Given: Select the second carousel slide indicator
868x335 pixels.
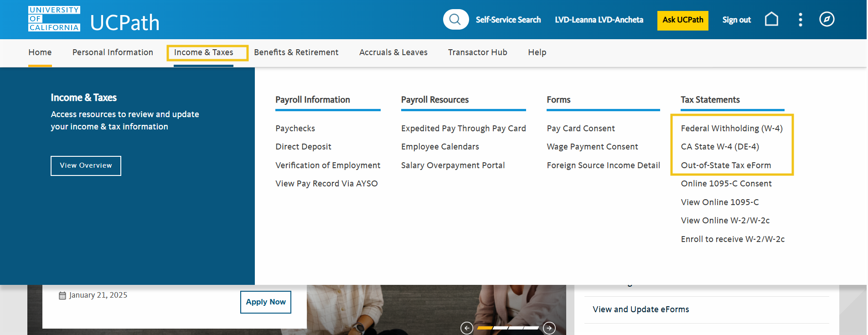Looking at the screenshot, I should click(501, 328).
